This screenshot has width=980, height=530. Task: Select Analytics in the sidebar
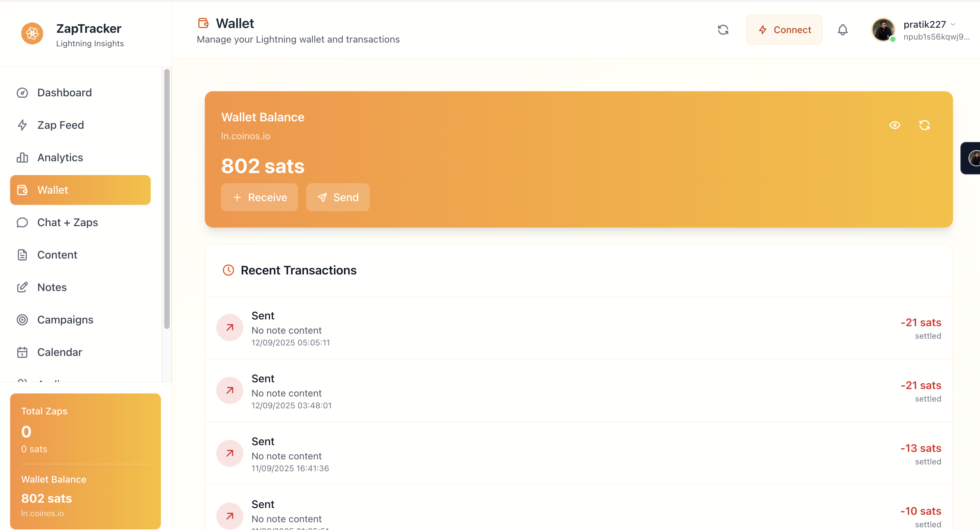pyautogui.click(x=80, y=158)
